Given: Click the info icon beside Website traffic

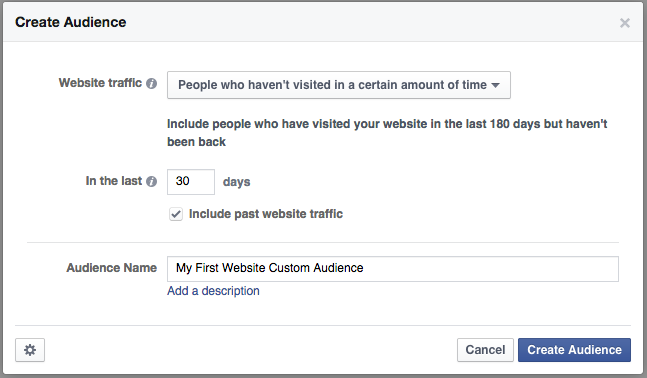Looking at the screenshot, I should tap(151, 83).
